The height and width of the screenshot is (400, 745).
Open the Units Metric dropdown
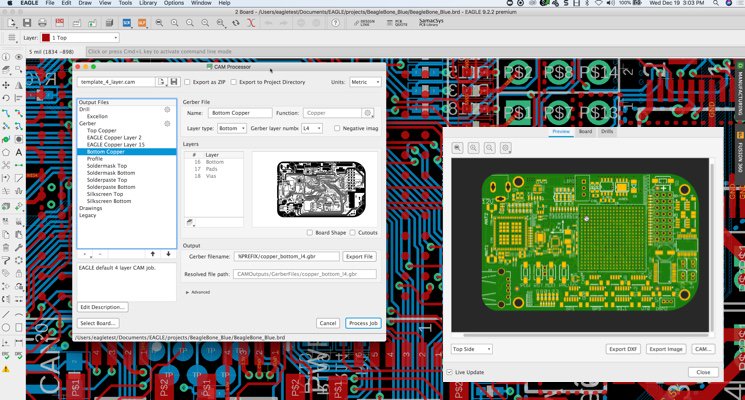point(365,82)
